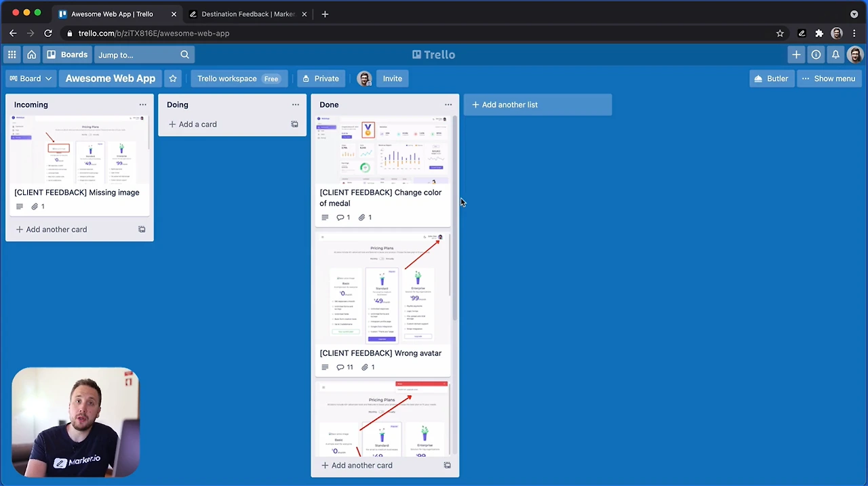Open the Missing image card thumbnail
The image size is (868, 486).
click(x=79, y=149)
